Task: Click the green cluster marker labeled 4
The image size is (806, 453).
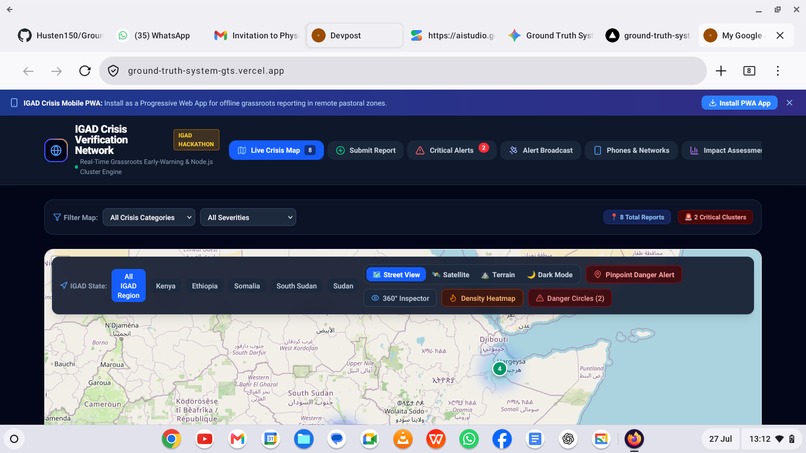Action: coord(499,368)
